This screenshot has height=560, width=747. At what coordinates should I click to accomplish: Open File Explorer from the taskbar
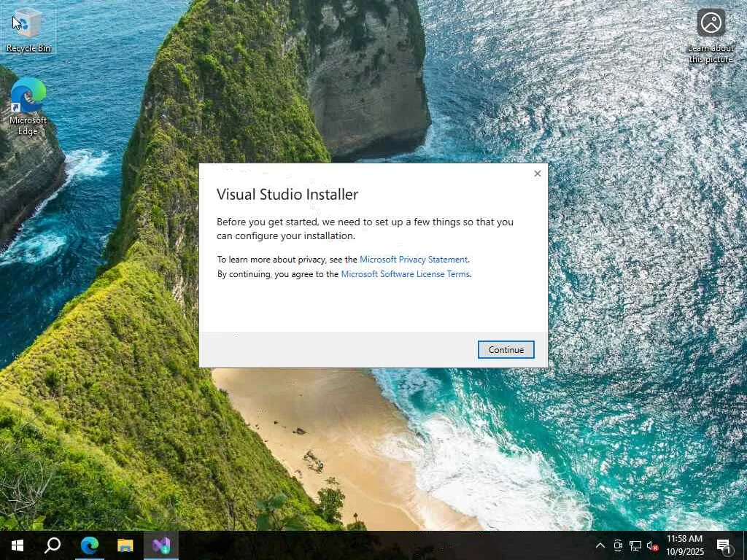coord(125,545)
